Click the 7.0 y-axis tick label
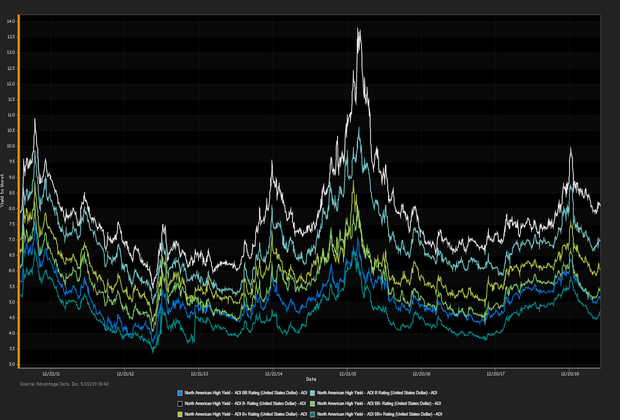The width and height of the screenshot is (620, 420). [x=11, y=240]
